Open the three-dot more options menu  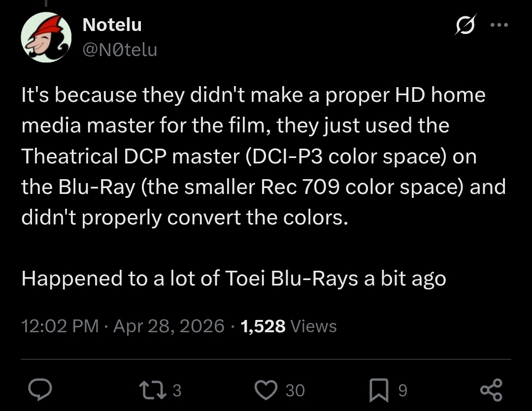[499, 25]
